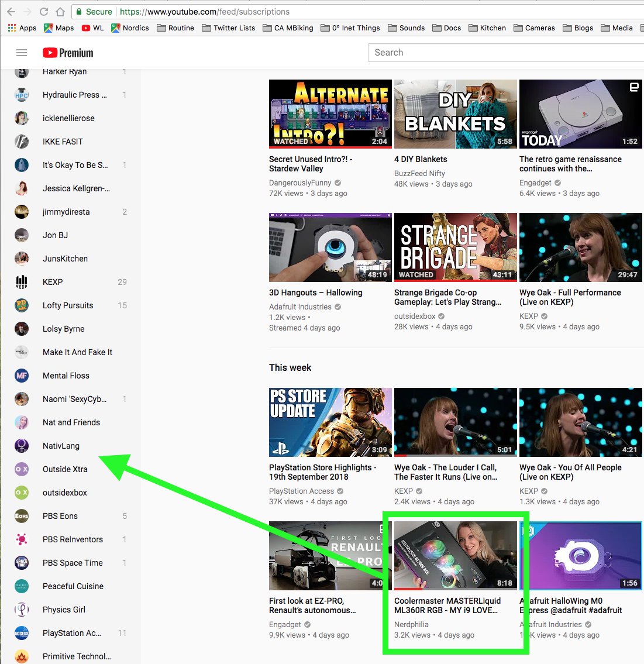Viewport: 644px width, 664px height.
Task: Open the Nordics bookmark
Action: [130, 28]
